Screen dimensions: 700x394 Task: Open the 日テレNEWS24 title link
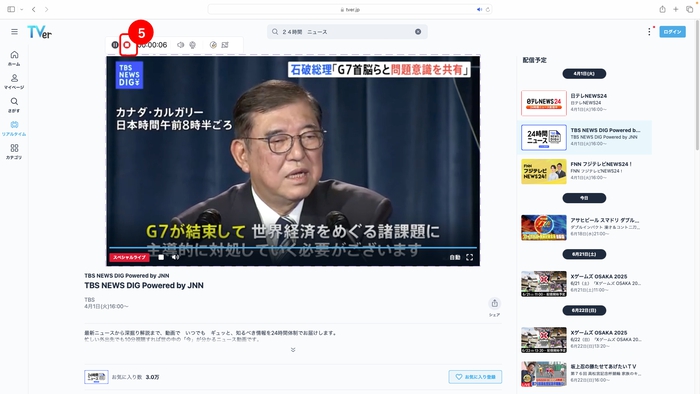click(x=588, y=96)
